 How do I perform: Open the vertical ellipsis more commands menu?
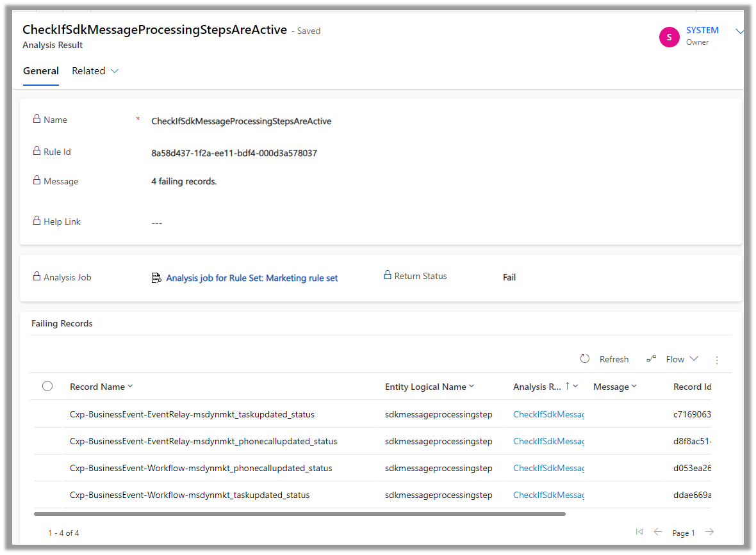point(717,360)
